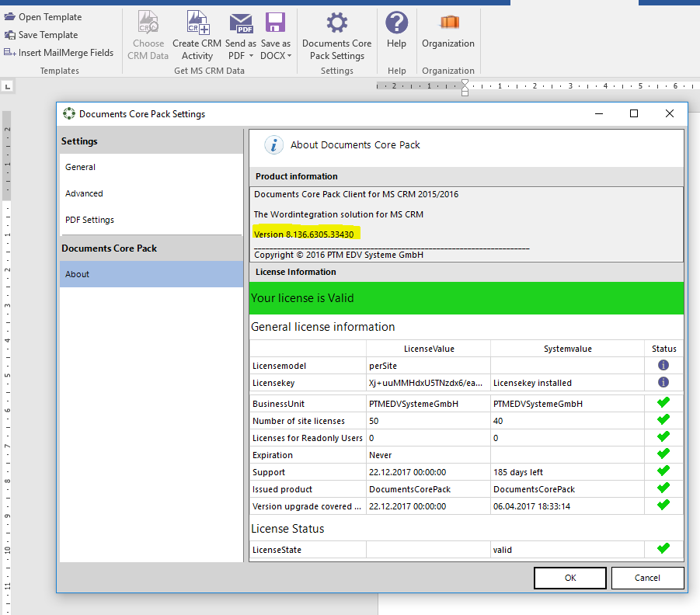Screen dimensions: 700x615
Task: Click the LicenseState green checkmark
Action: (x=663, y=547)
